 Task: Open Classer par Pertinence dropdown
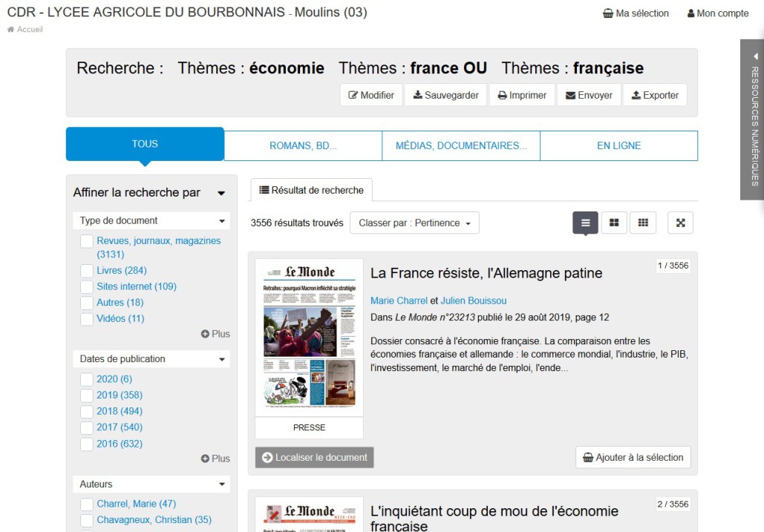click(x=414, y=223)
